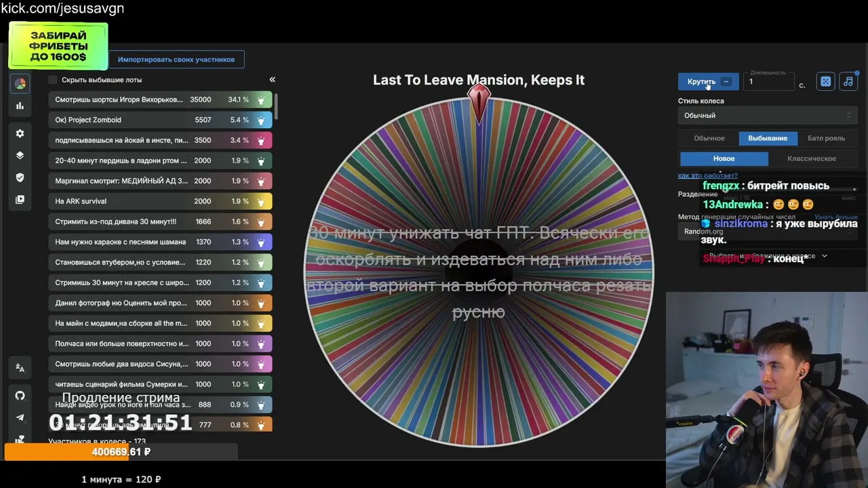
Task: Open the dropdown arrow on the Крутить button
Action: (x=726, y=81)
